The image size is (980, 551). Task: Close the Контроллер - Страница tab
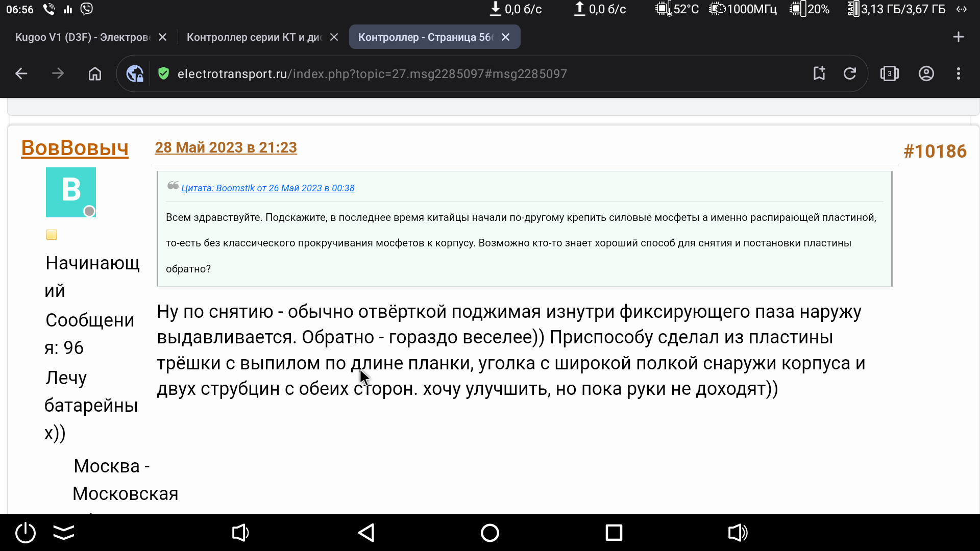click(x=505, y=37)
